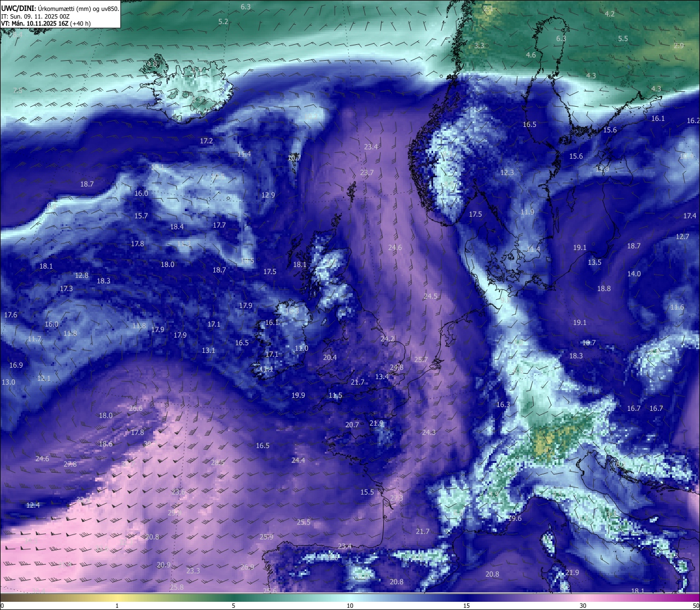Click the 17.3 value label

[66, 288]
